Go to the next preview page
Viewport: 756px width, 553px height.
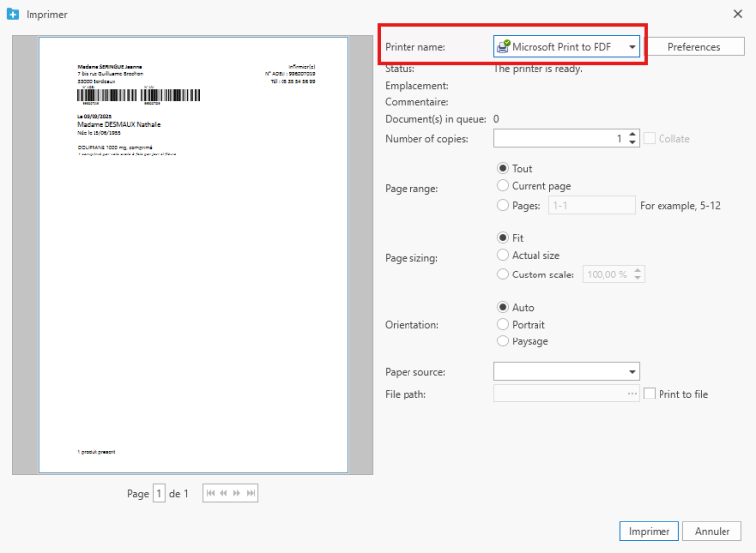pos(237,493)
